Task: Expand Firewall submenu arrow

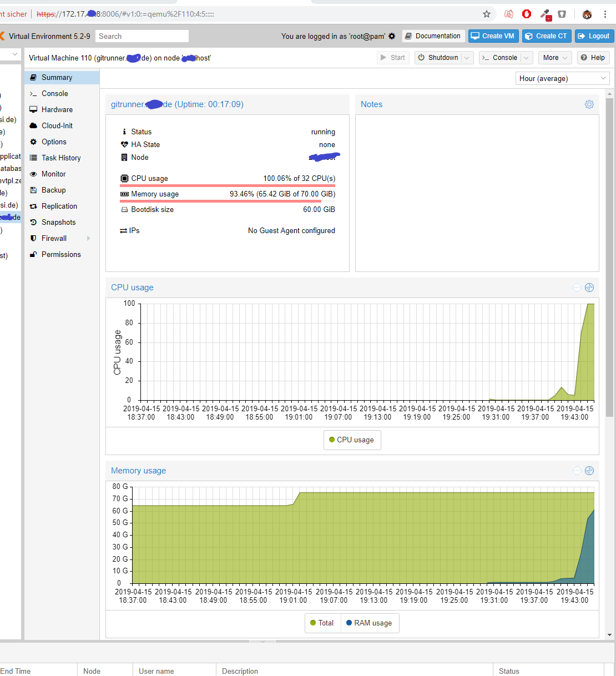Action: point(88,238)
